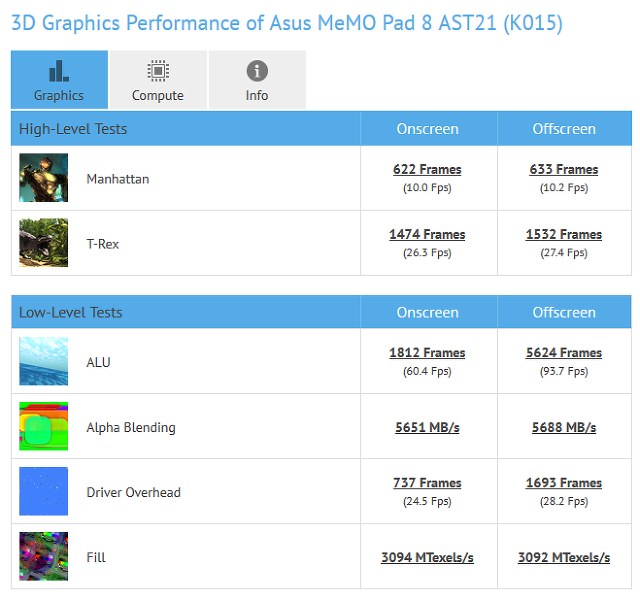Click the Manhattan test name

point(118,179)
